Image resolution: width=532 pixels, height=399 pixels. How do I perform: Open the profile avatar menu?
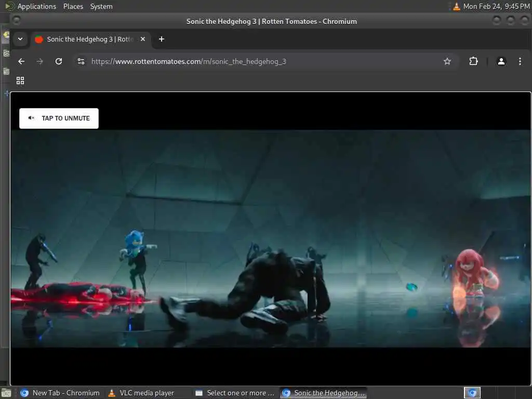501,61
